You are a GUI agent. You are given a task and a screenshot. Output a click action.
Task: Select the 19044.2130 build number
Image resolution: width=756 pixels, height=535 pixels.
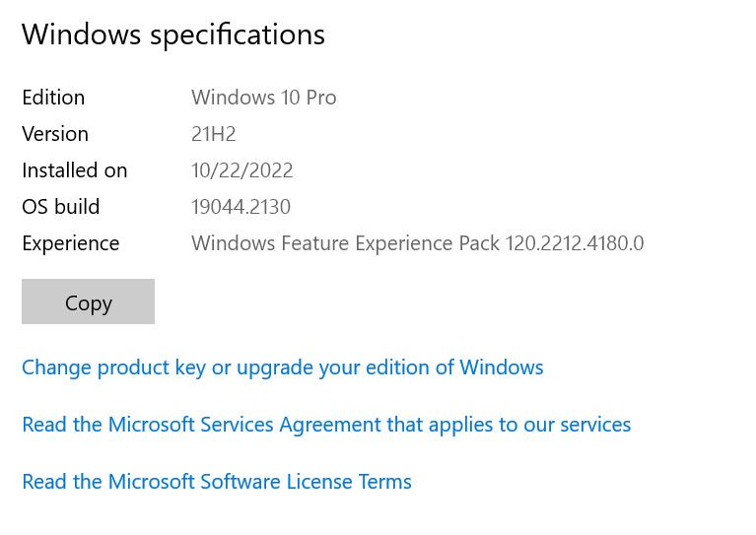click(x=241, y=207)
